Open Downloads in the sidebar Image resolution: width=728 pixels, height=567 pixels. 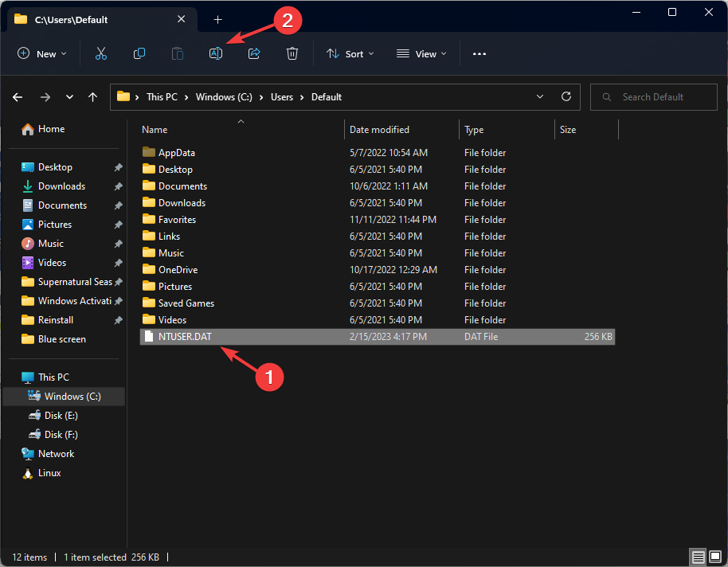pyautogui.click(x=53, y=186)
